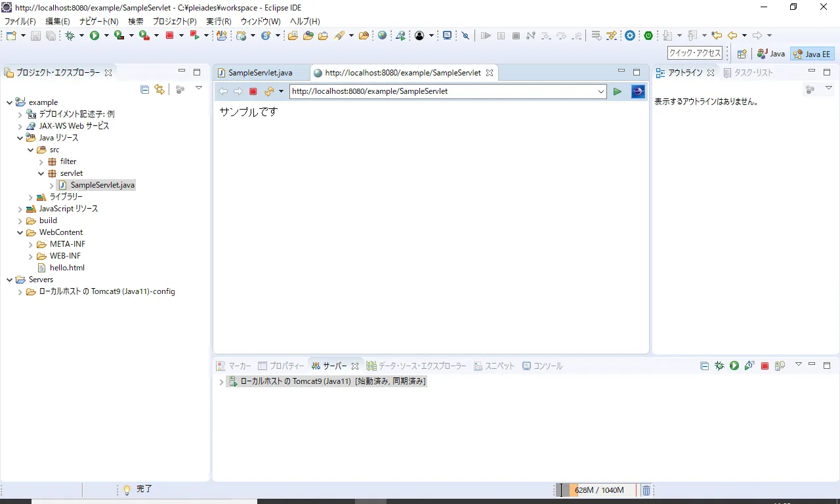Collapse the example project node
840x504 pixels.
(x=9, y=102)
